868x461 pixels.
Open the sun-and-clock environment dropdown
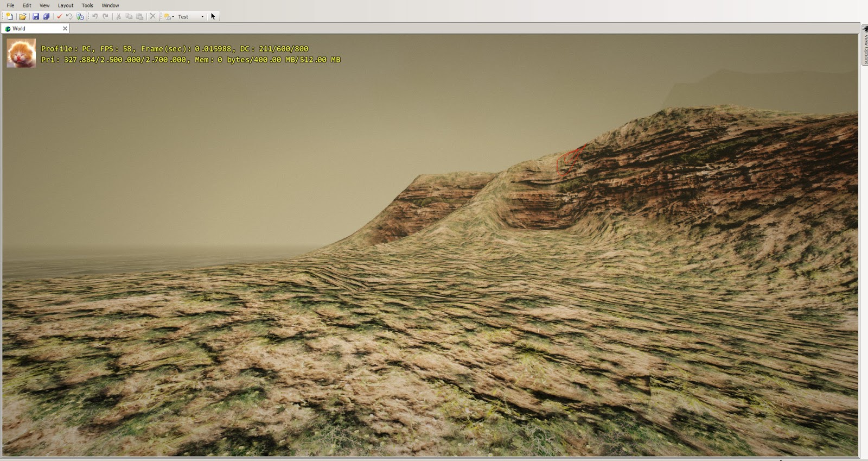click(x=169, y=16)
